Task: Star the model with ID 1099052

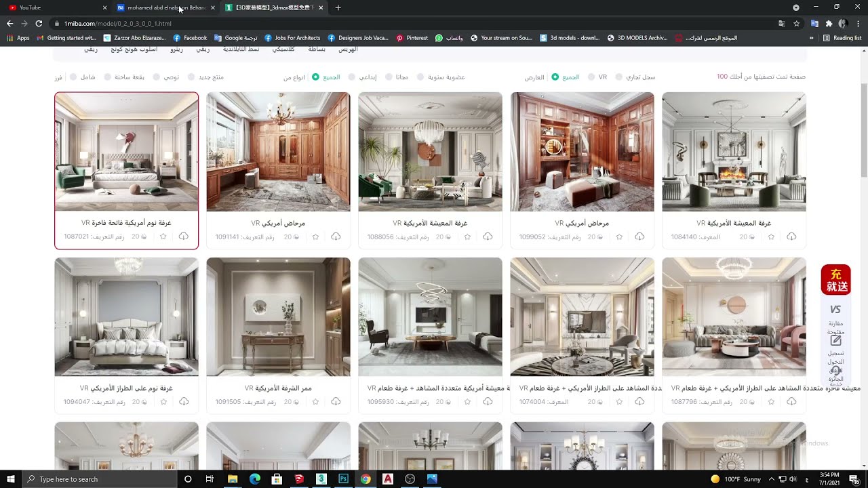Action: [x=619, y=237]
